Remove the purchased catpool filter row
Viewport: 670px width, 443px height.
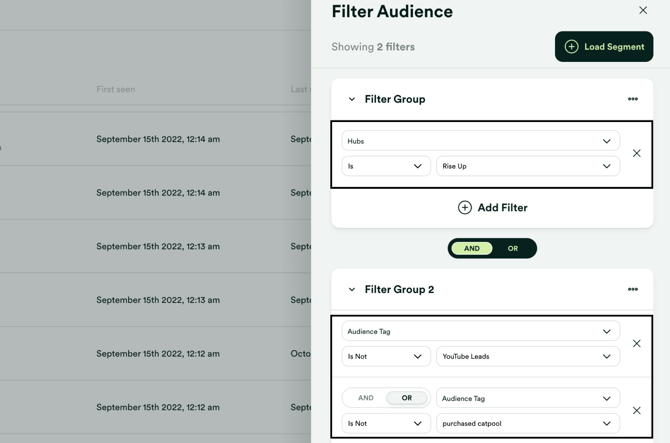[637, 411]
